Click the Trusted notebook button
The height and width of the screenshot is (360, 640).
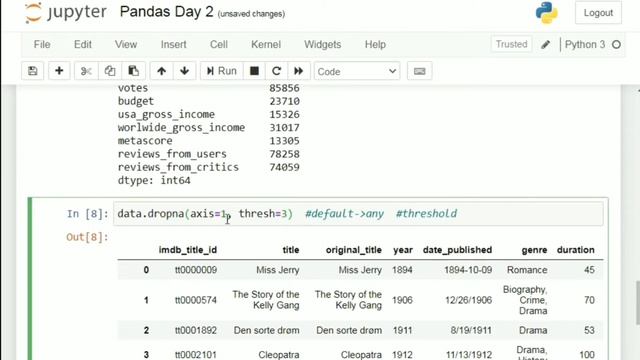(x=511, y=44)
